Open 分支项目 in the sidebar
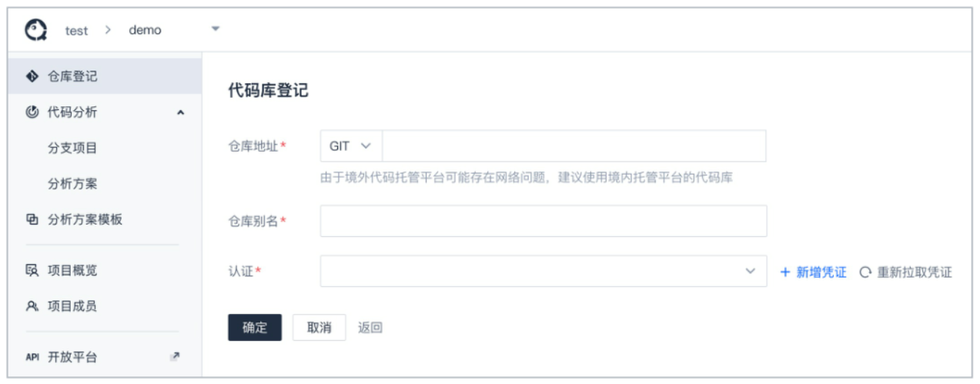This screenshot has width=980, height=384. coord(72,148)
